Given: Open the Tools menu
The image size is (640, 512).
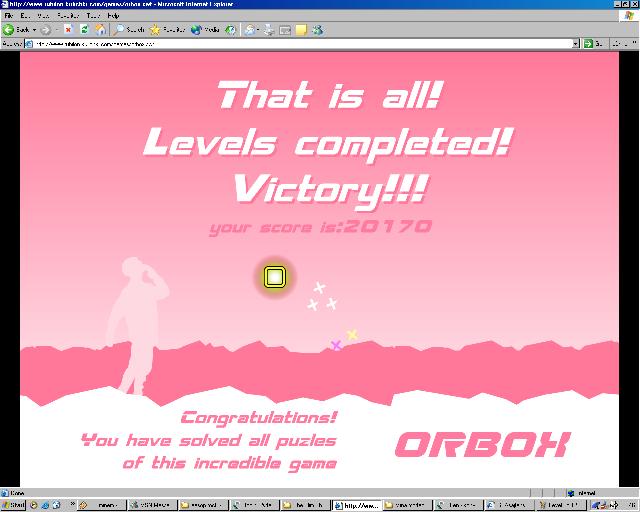Looking at the screenshot, I should (93, 16).
